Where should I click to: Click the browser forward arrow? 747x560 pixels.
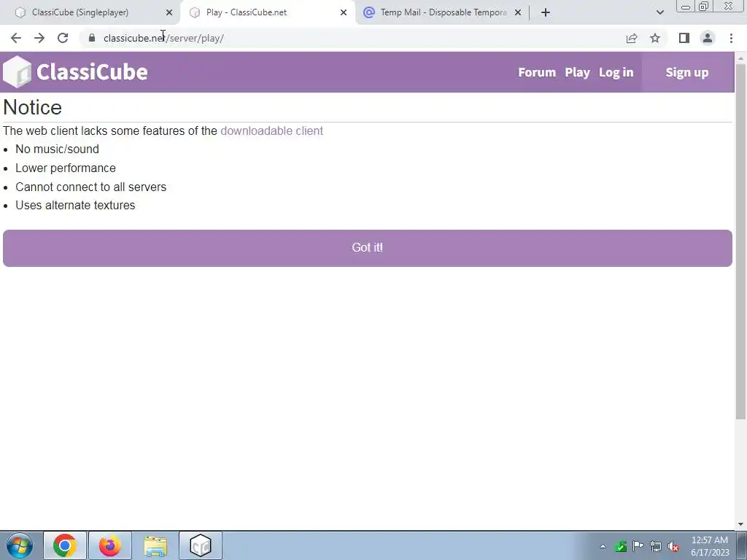[39, 38]
